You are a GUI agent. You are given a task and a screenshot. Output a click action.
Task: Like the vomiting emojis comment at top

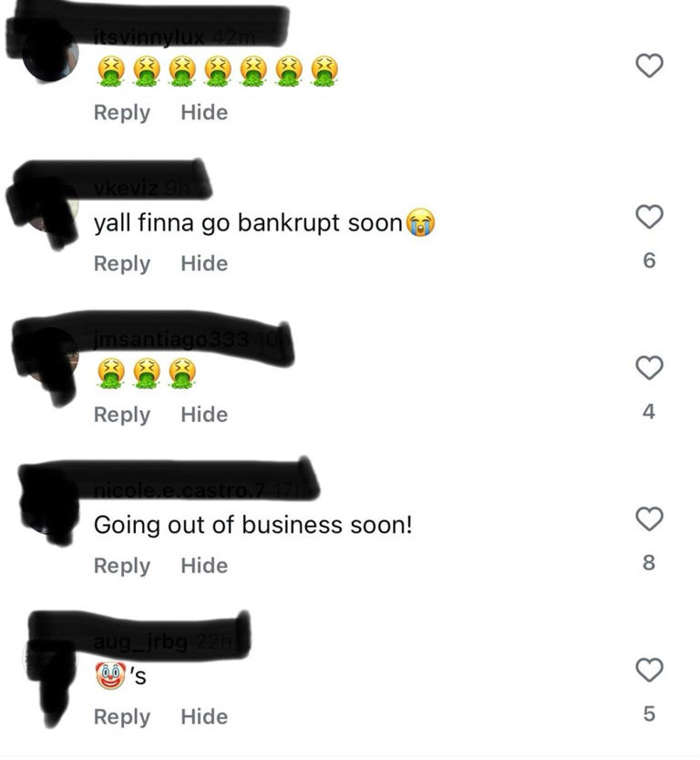point(649,66)
